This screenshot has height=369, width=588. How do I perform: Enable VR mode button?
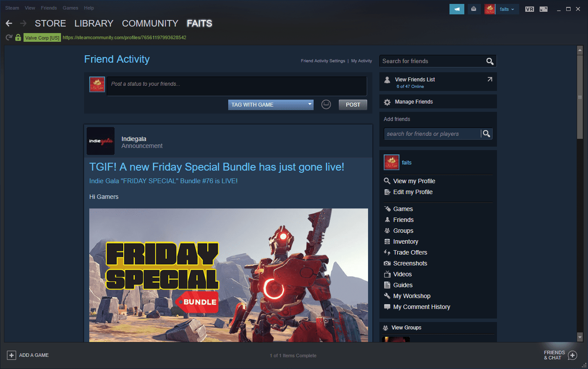[530, 9]
